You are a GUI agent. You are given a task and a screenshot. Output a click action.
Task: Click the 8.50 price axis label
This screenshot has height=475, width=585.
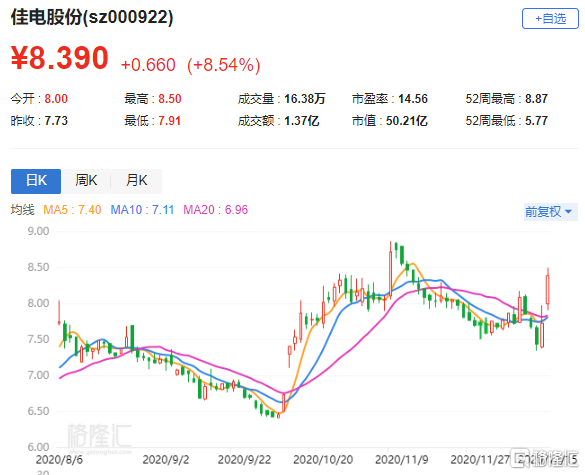(x=38, y=267)
